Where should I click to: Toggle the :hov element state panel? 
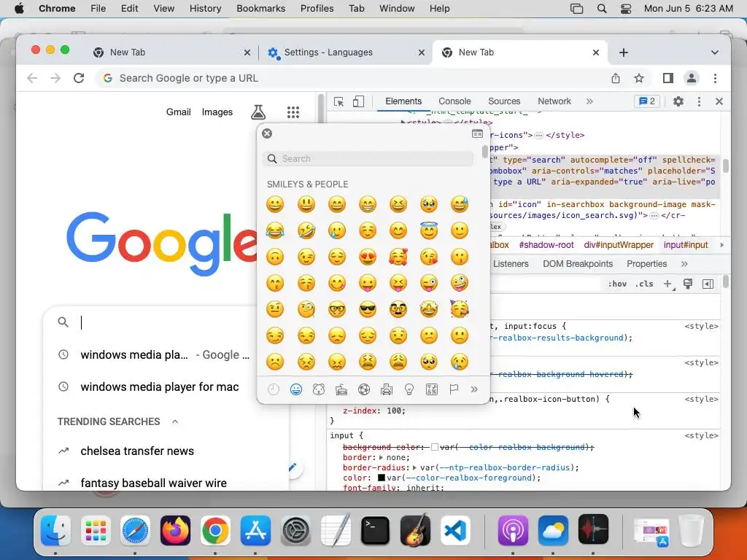[617, 284]
